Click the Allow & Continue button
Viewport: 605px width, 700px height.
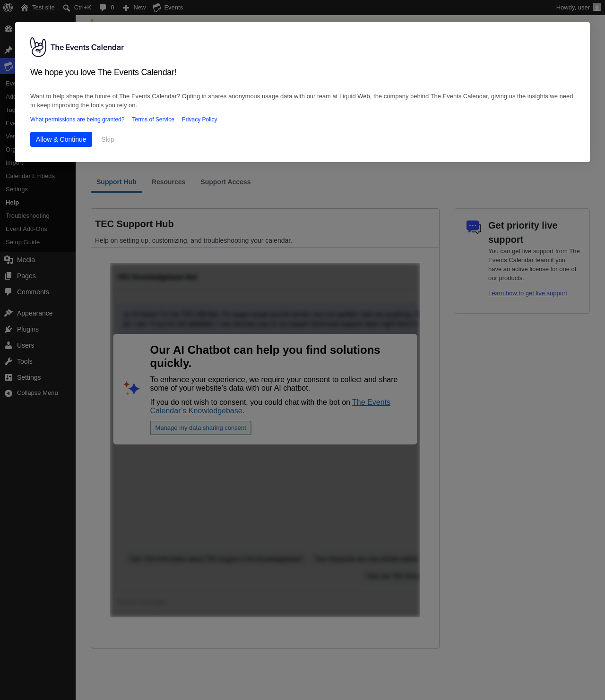[x=61, y=139]
